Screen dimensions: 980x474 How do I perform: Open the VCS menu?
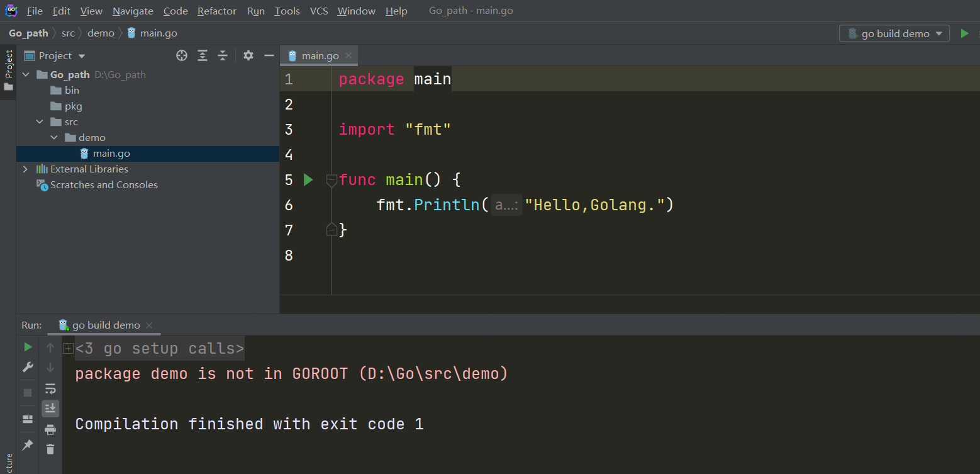(319, 11)
